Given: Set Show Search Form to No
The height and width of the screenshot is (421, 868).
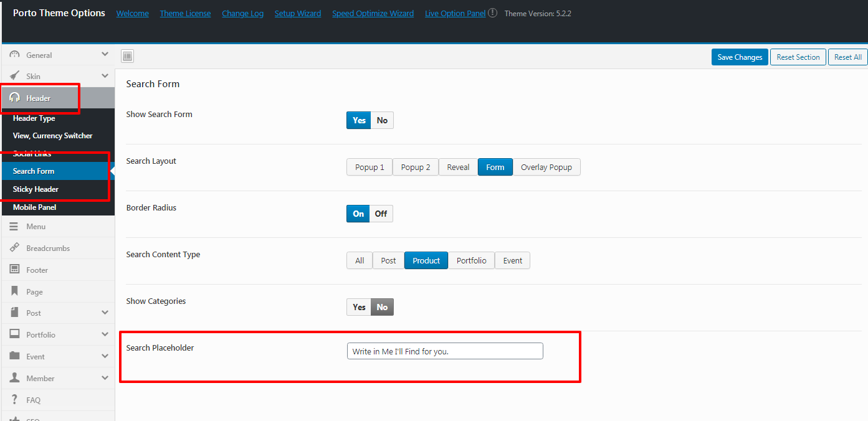Looking at the screenshot, I should 382,120.
